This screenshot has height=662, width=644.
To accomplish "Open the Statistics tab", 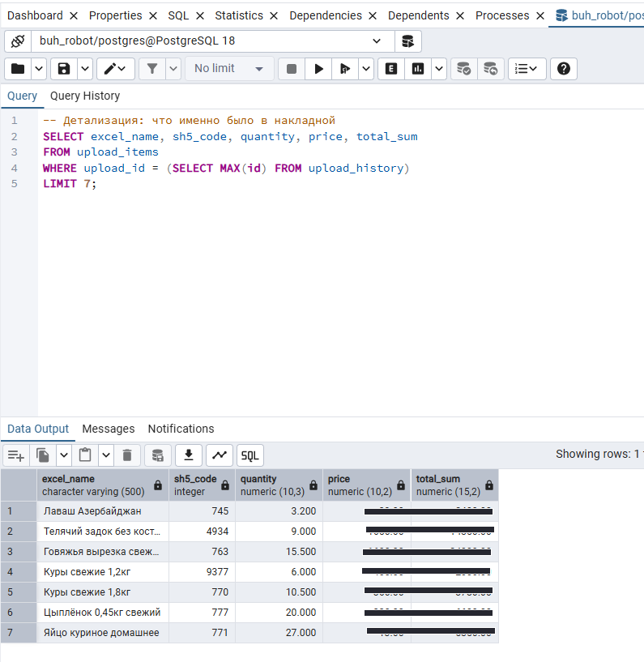I will (239, 15).
